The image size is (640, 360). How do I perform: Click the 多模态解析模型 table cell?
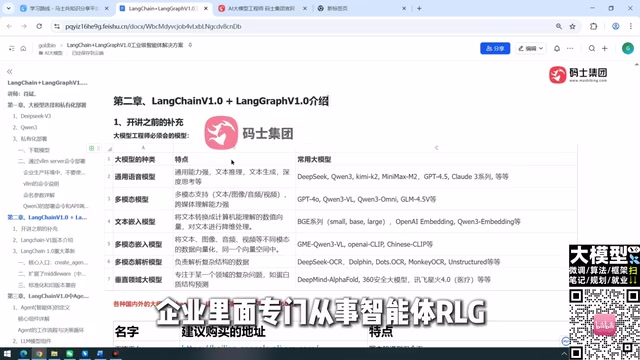(x=142, y=262)
